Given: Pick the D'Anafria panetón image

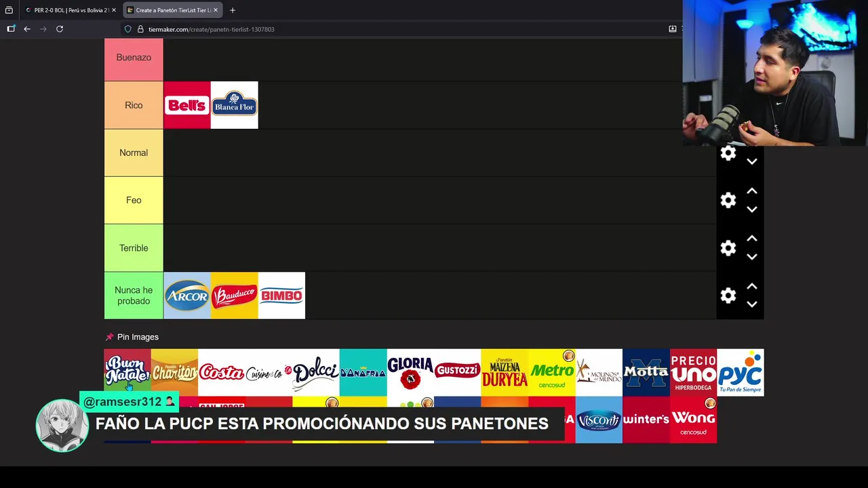Looking at the screenshot, I should (x=363, y=372).
